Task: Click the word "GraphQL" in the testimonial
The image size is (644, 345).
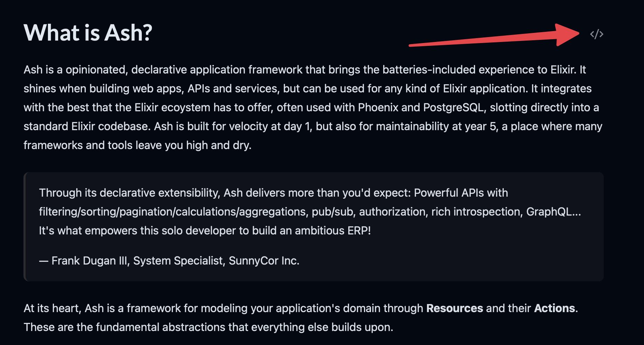Action: 549,212
